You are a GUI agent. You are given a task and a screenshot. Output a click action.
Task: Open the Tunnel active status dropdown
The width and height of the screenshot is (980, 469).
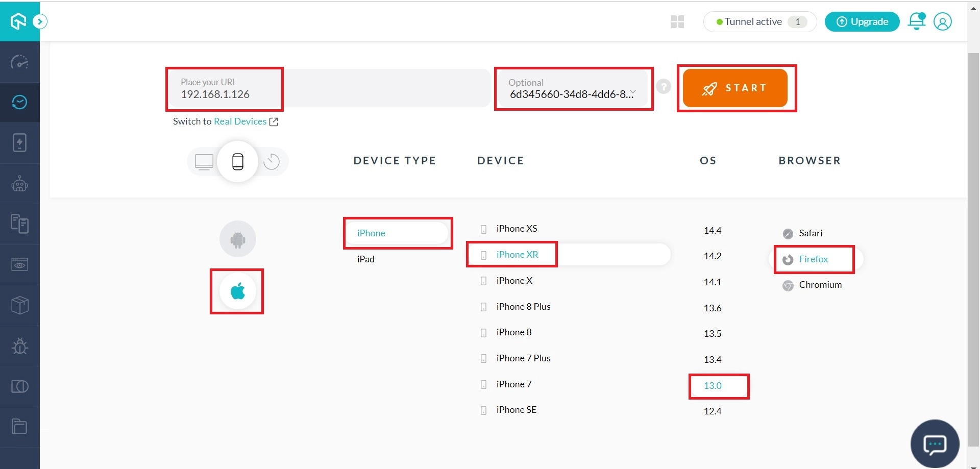(x=759, y=21)
